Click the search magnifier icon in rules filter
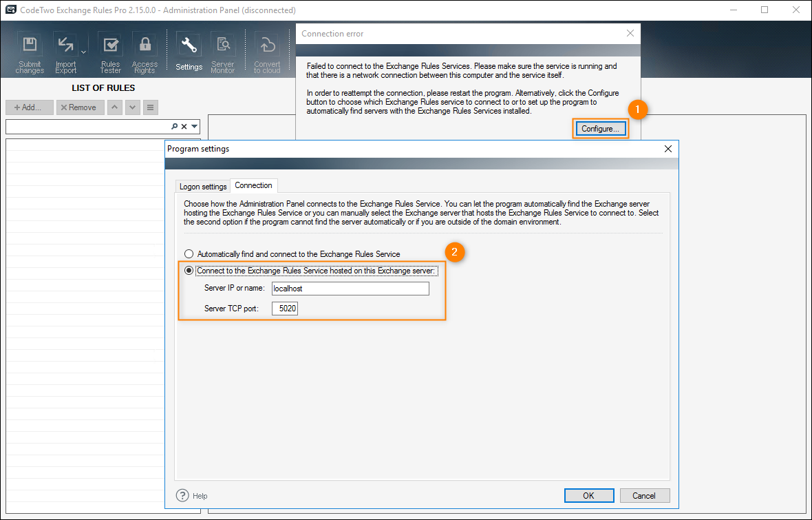 coord(175,127)
